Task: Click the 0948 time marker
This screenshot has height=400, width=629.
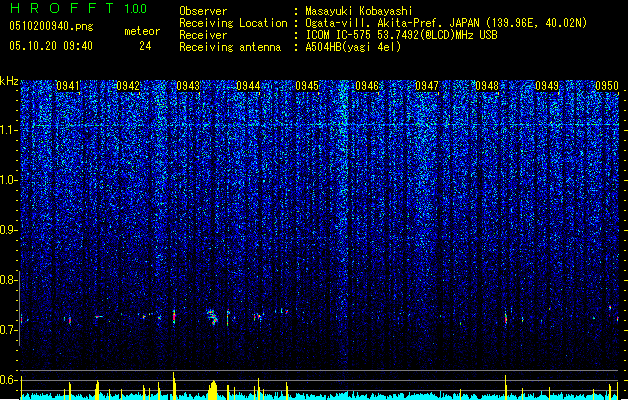Action: (487, 86)
